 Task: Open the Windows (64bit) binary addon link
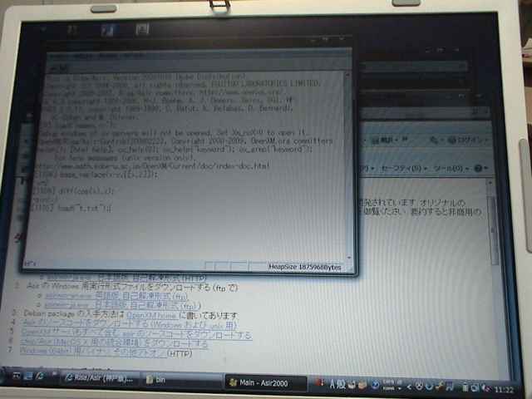pyautogui.click(x=94, y=352)
